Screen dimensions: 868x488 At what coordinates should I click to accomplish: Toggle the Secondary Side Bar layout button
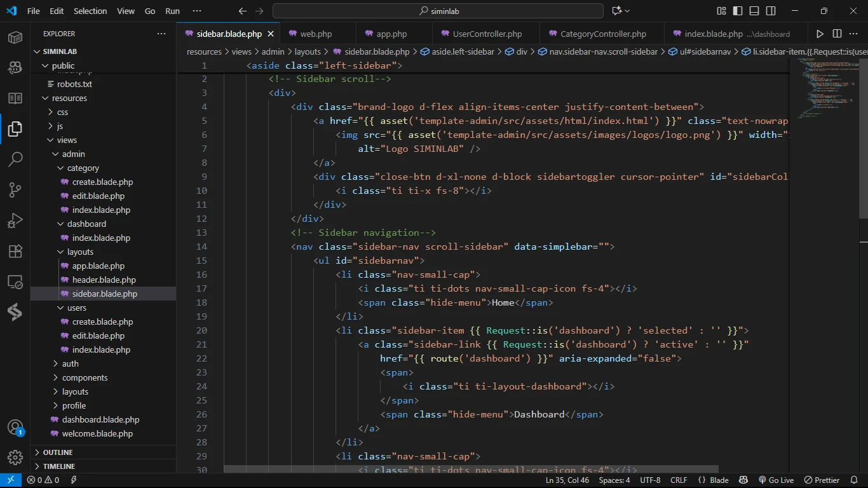pyautogui.click(x=771, y=11)
